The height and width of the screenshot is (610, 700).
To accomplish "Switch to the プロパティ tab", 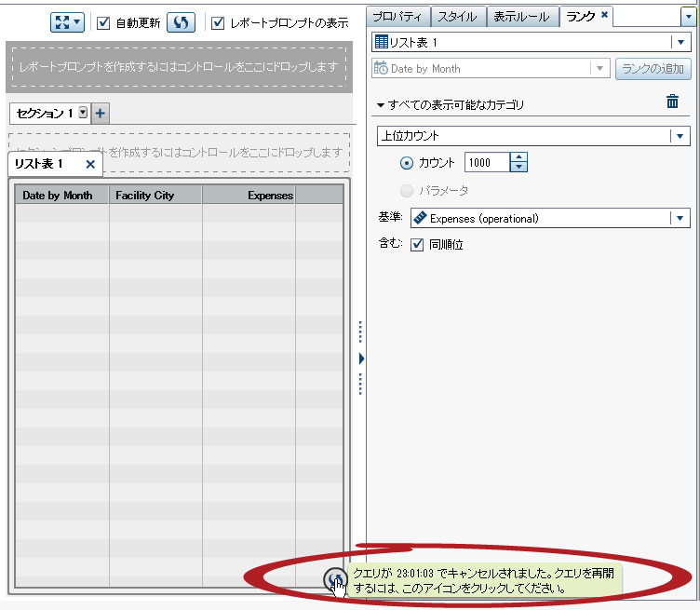I will click(x=398, y=16).
